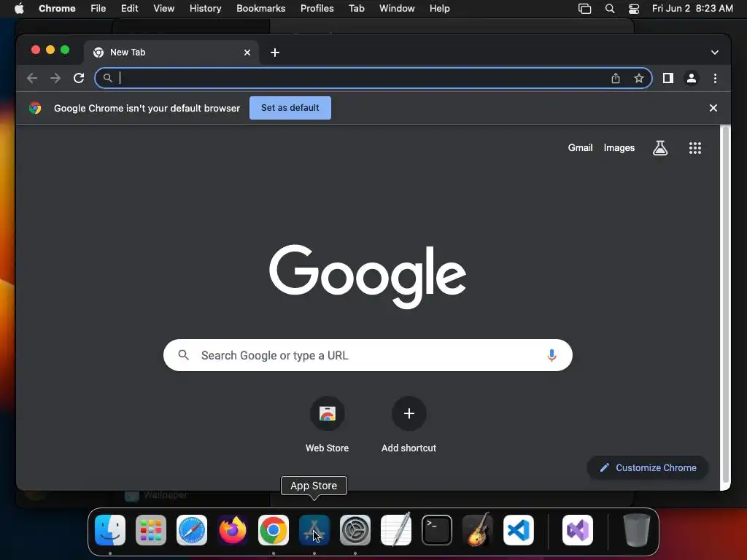The image size is (747, 560).
Task: Open Finder from the Dock
Action: point(110,530)
